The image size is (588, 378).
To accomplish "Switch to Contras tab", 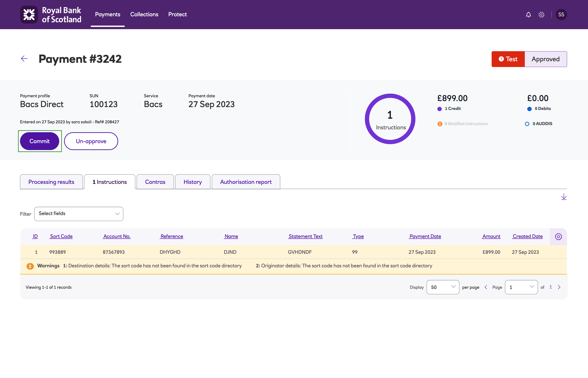I will [x=155, y=182].
